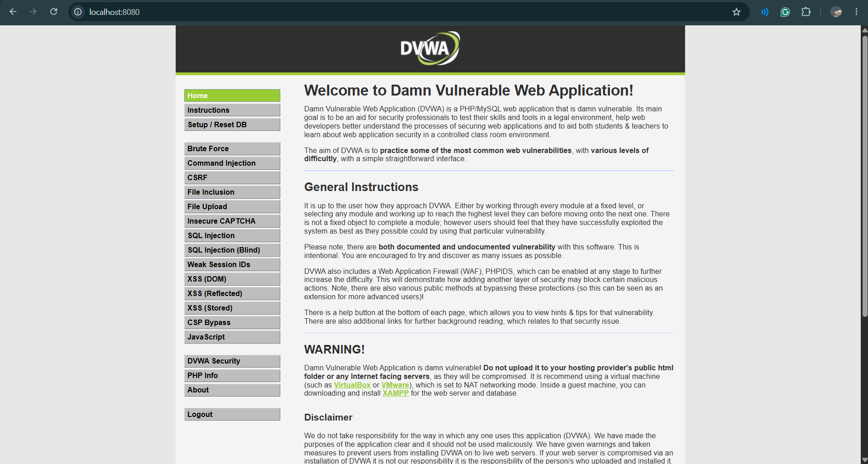Open the File Inclusion module
The height and width of the screenshot is (464, 868).
[x=232, y=192]
